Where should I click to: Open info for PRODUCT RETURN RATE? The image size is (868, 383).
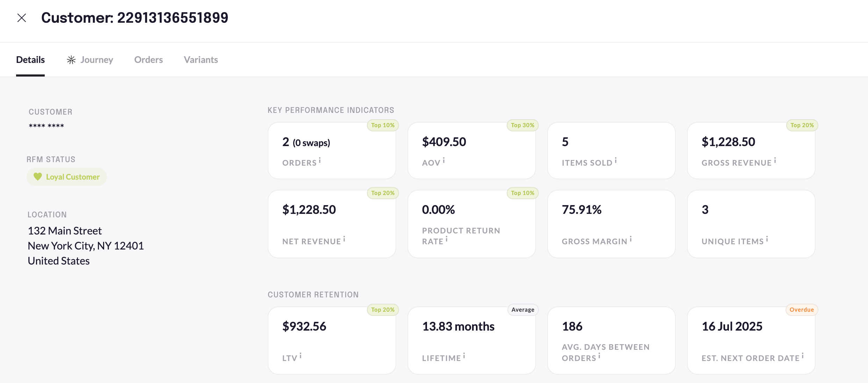tap(447, 238)
